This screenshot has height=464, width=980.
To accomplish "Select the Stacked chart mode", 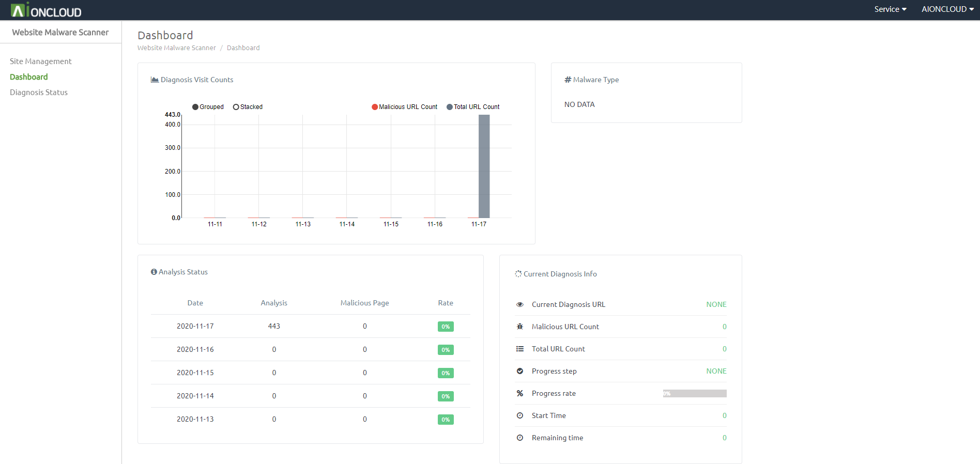I will pos(248,107).
